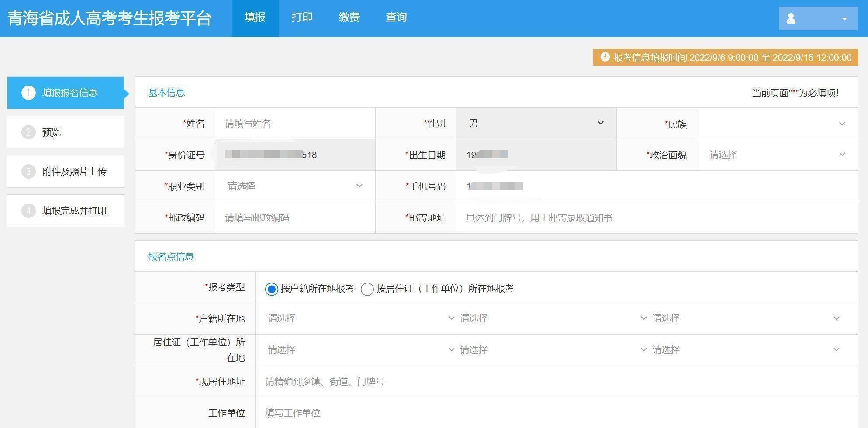This screenshot has height=428, width=868.
Task: Click step 1 circle icon for 填报报名信息
Action: tap(28, 93)
